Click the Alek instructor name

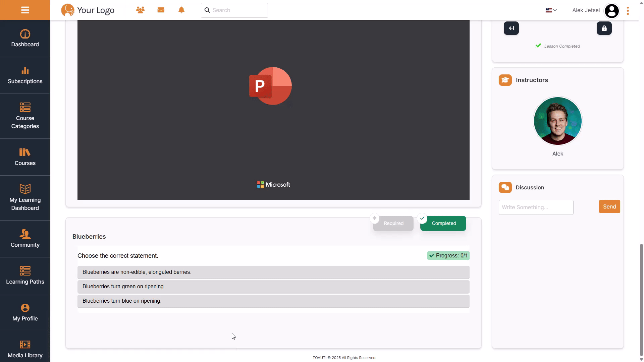point(558,154)
